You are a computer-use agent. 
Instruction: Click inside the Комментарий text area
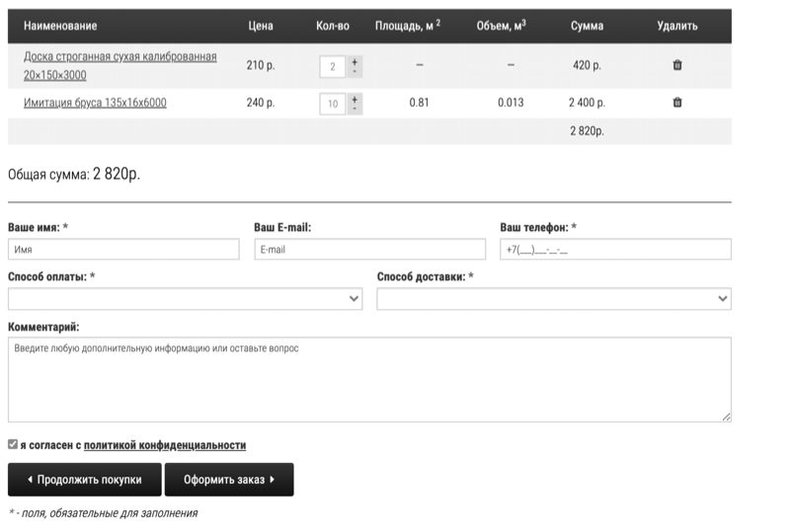tap(369, 380)
